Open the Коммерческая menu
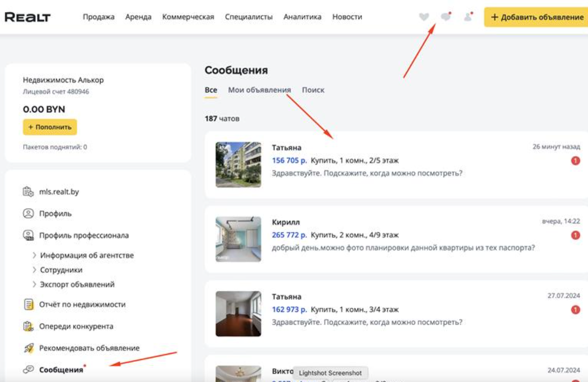588x382 pixels. [188, 17]
